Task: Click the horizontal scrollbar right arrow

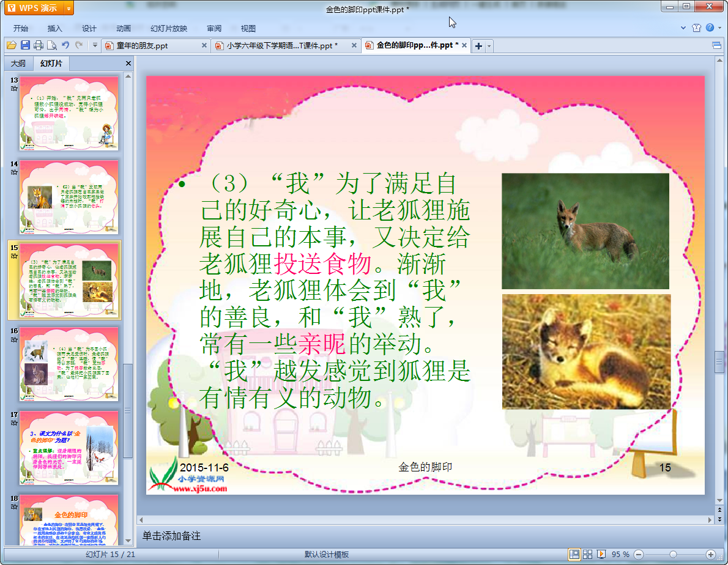Action: pyautogui.click(x=710, y=520)
